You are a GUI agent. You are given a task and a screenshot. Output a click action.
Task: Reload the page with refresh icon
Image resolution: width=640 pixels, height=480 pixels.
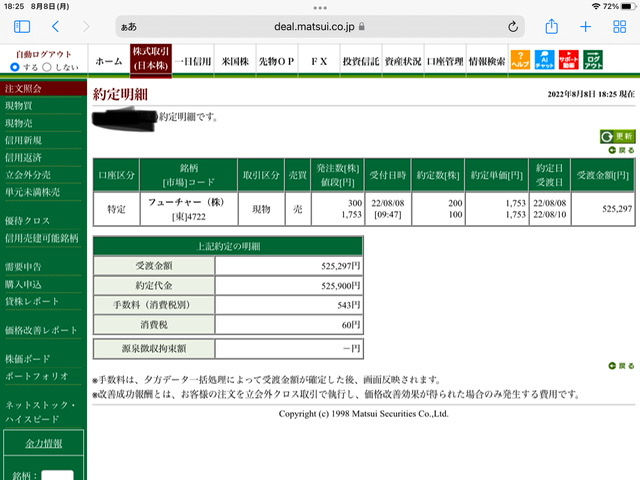pos(513,27)
